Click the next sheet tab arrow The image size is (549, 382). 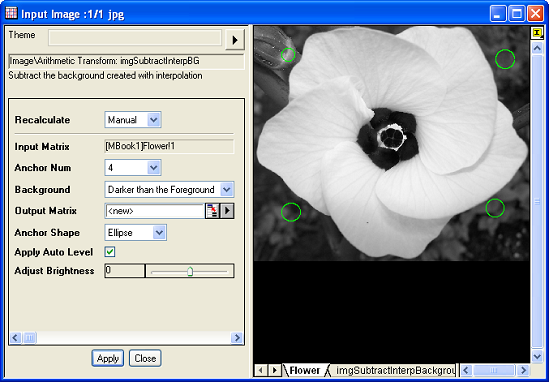[x=275, y=370]
